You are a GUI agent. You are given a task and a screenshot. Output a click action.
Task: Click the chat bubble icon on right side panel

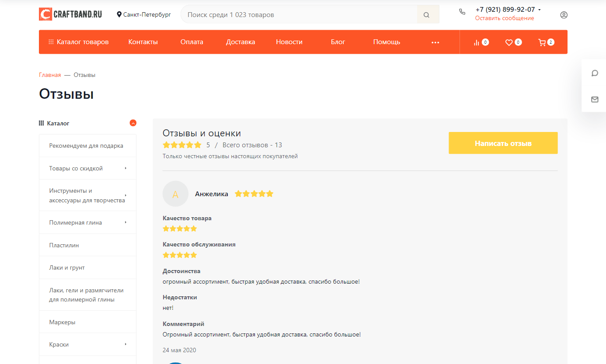[x=595, y=73]
